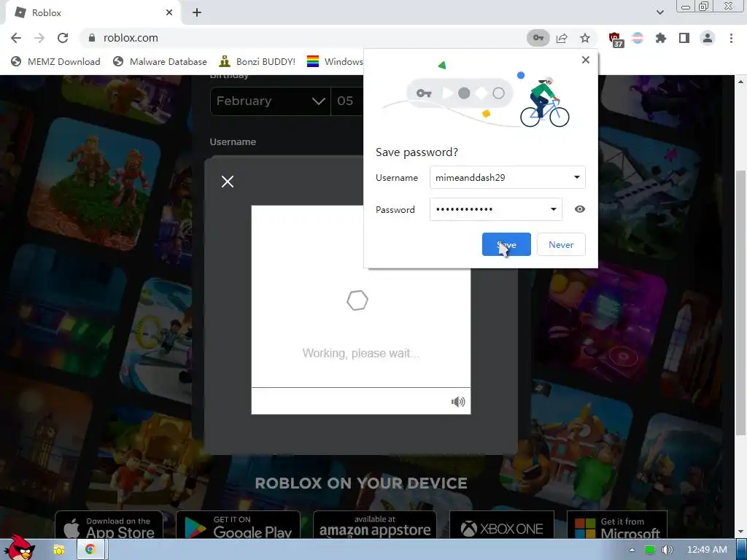Open the Malware Database bookmark
The height and width of the screenshot is (560, 747).
160,61
